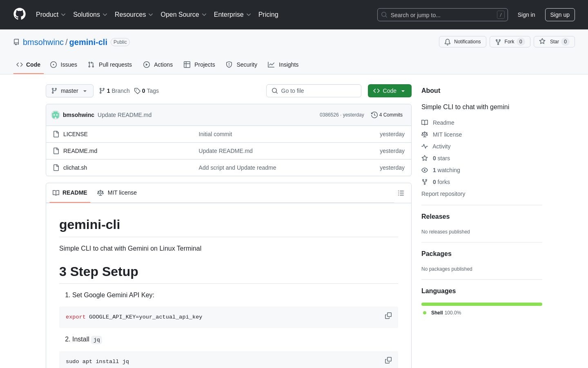Select the README tab in file viewer
Viewport: 588px width, 368px height.
point(70,193)
